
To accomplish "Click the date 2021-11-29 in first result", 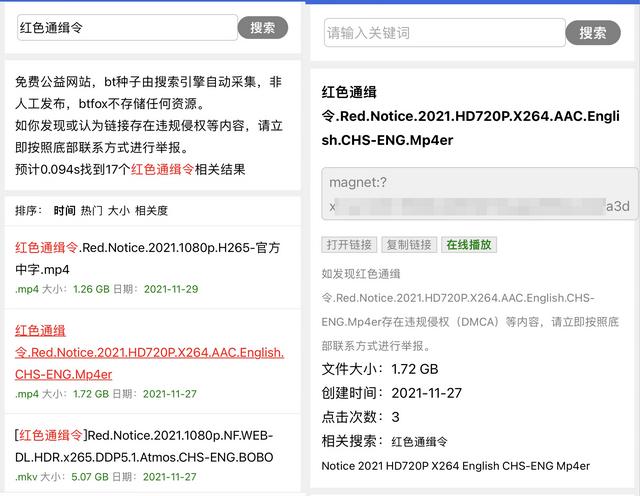I will [171, 289].
